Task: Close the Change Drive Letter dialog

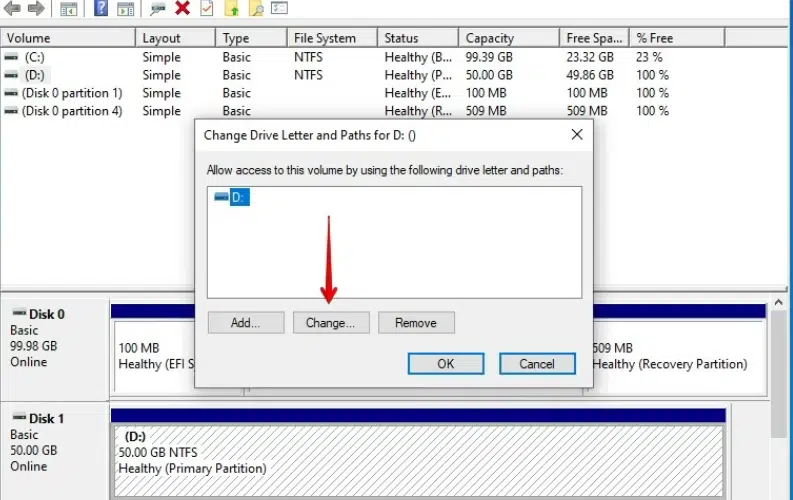Action: pos(576,134)
